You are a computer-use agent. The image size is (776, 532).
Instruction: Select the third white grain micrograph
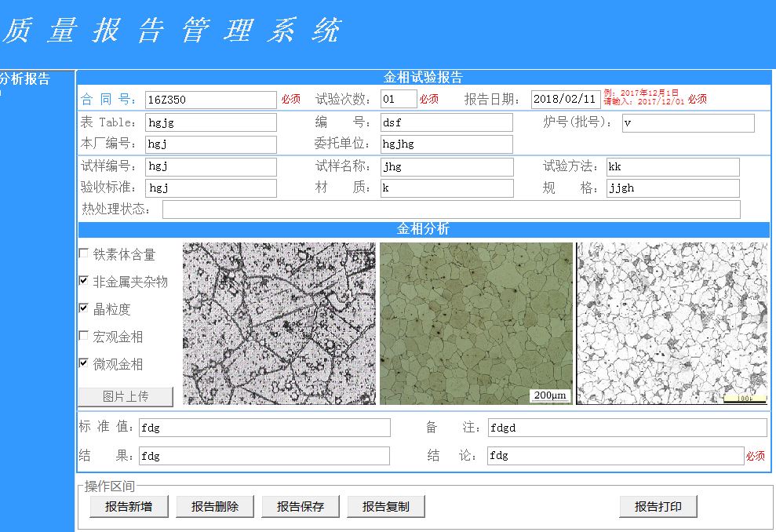click(x=672, y=323)
